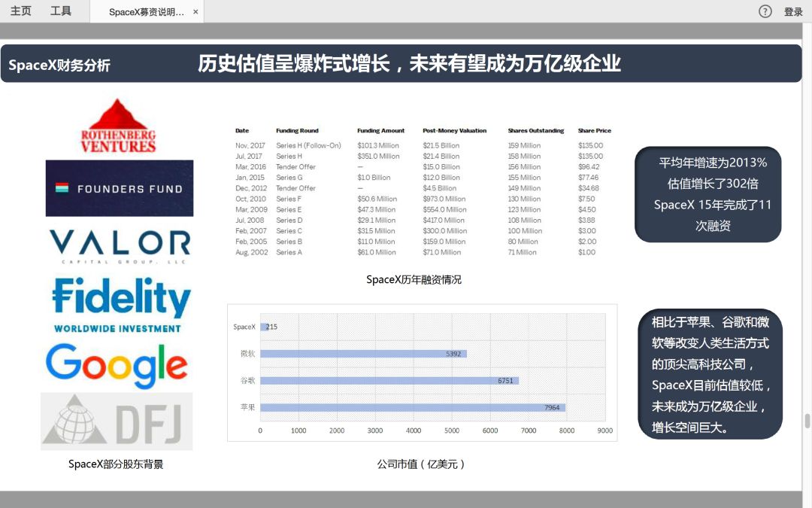
Task: Click the vertical scrollbar thumb
Action: click(807, 421)
